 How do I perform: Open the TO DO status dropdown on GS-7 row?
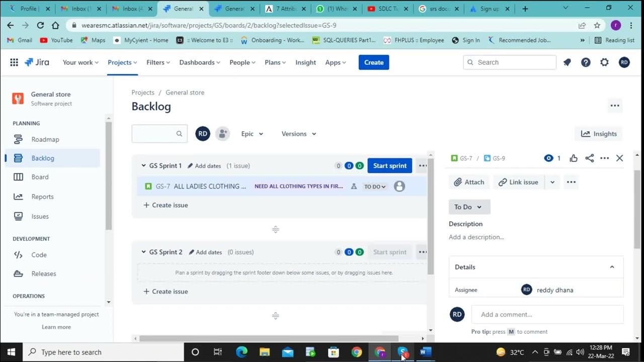click(x=375, y=187)
